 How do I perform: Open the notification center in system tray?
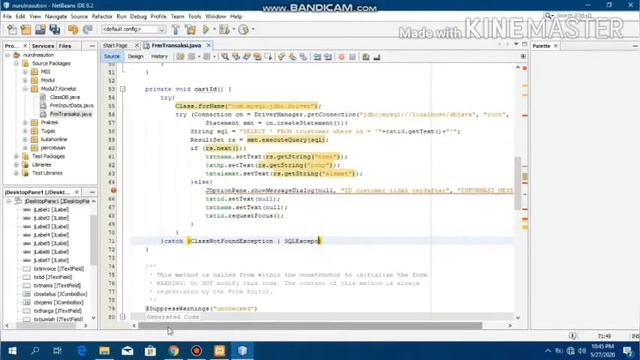(x=628, y=351)
